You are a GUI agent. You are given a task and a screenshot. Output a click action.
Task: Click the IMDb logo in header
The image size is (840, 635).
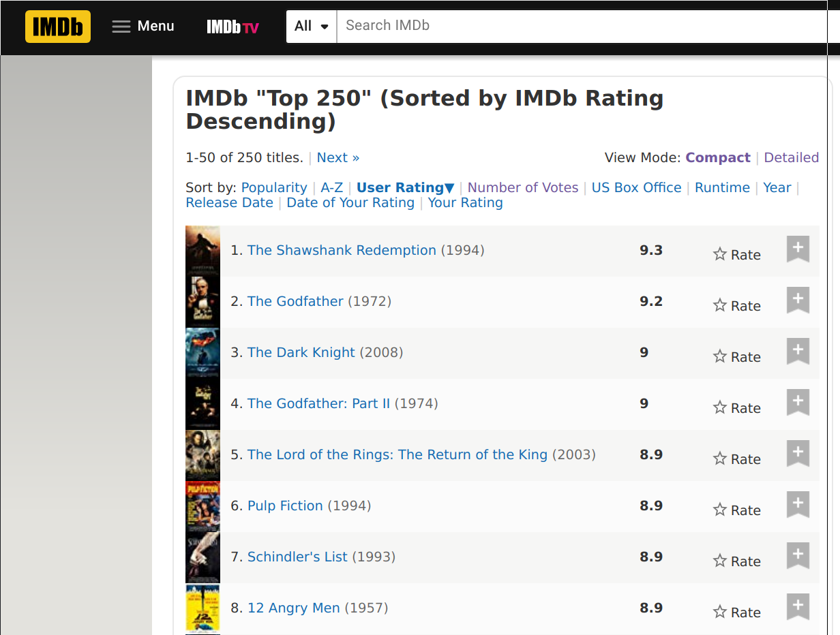[58, 27]
